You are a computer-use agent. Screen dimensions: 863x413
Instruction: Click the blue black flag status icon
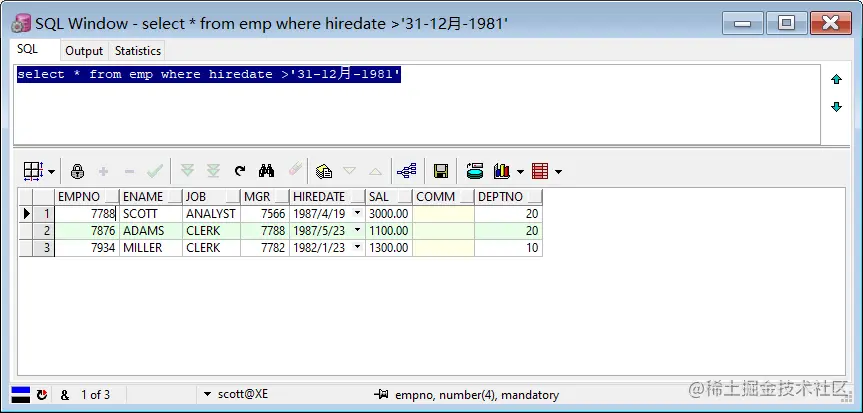[x=21, y=394]
